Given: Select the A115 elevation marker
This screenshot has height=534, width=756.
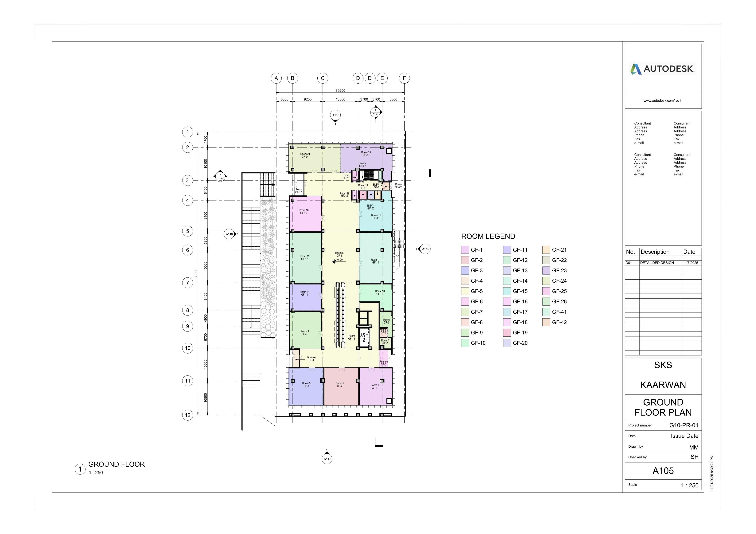Looking at the screenshot, I should coord(425,249).
